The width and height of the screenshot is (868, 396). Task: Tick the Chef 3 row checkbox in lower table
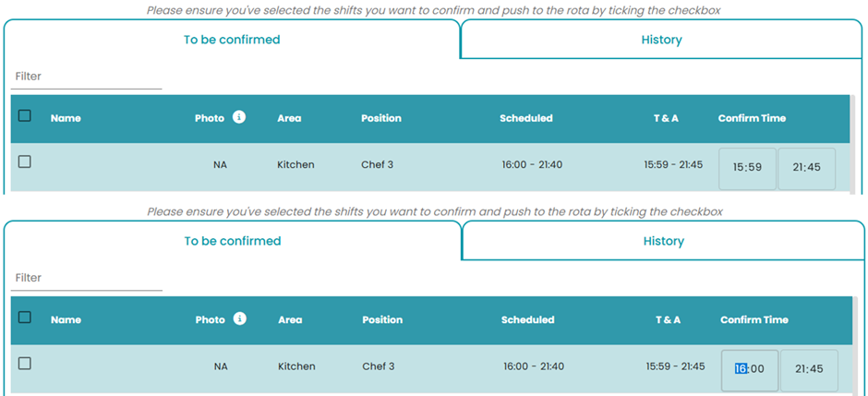(24, 364)
